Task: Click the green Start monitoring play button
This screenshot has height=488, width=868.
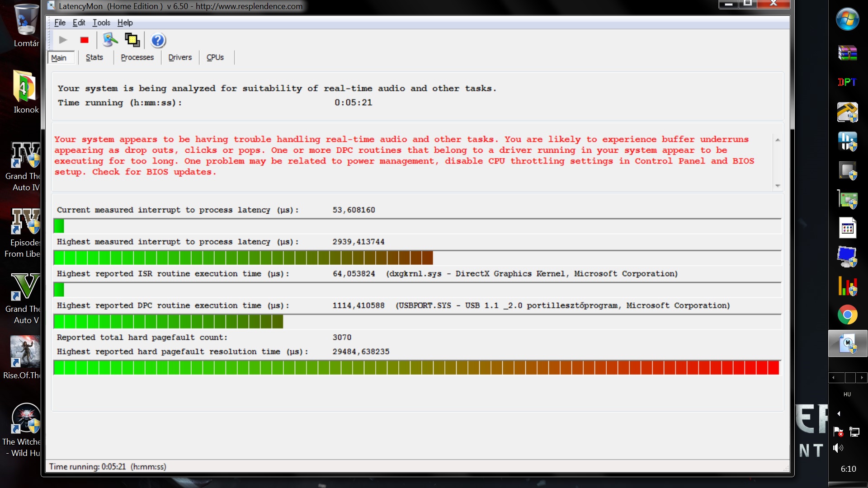Action: (x=63, y=40)
